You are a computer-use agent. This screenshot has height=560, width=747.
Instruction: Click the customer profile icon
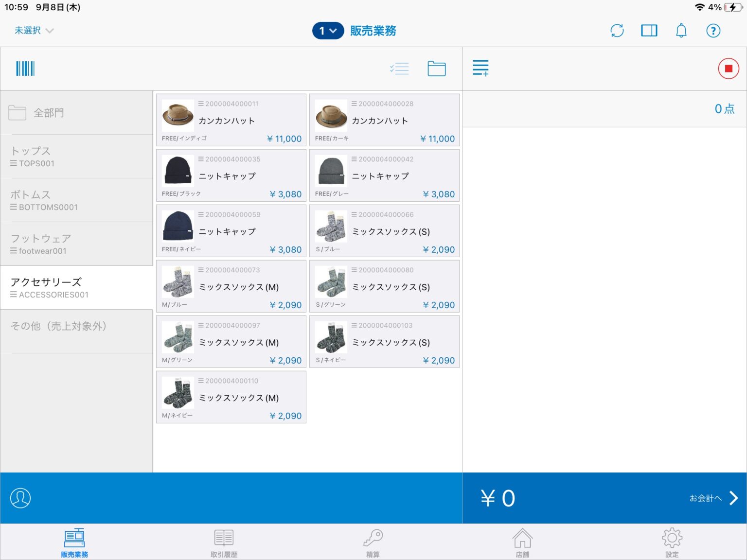point(20,498)
